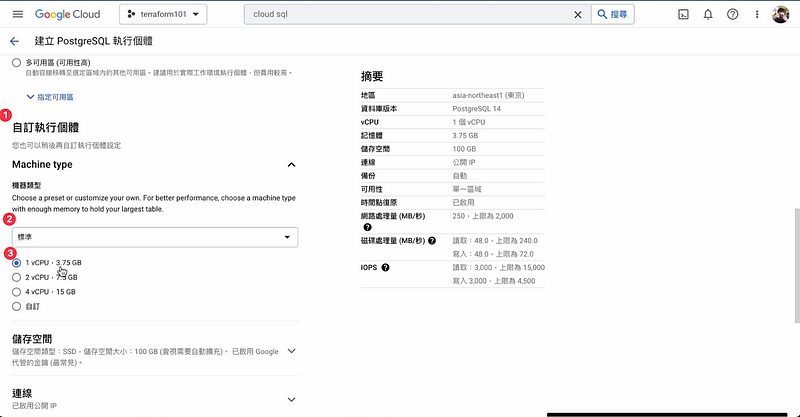The width and height of the screenshot is (800, 417).
Task: Click summary value 公開 IP
Action: tap(463, 162)
